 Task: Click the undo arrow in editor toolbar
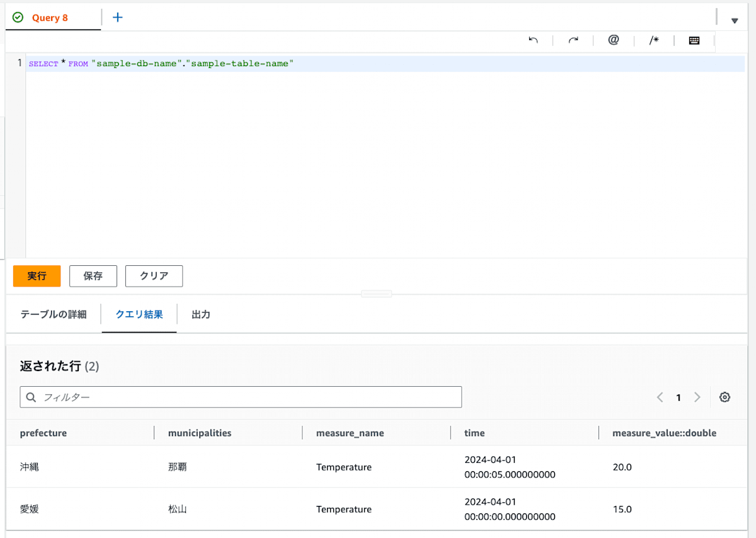tap(533, 40)
